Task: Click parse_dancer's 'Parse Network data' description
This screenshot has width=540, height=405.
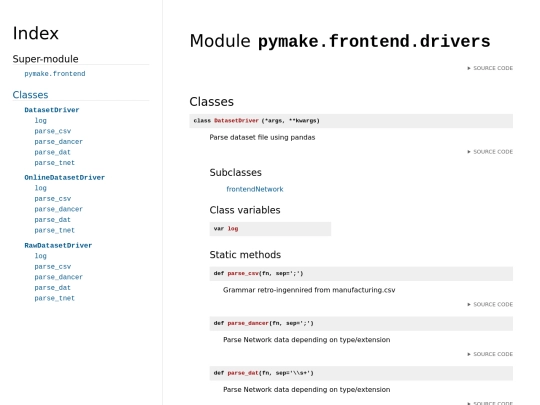Action: (307, 340)
